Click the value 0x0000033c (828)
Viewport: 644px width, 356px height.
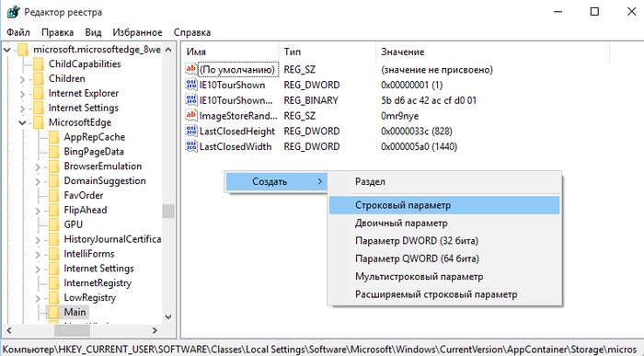click(417, 132)
